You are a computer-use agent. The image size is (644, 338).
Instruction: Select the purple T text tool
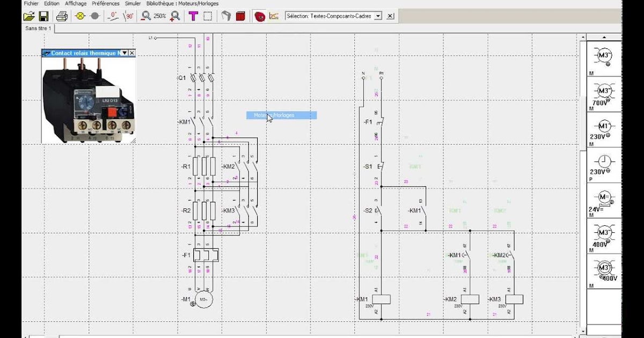pyautogui.click(x=193, y=16)
